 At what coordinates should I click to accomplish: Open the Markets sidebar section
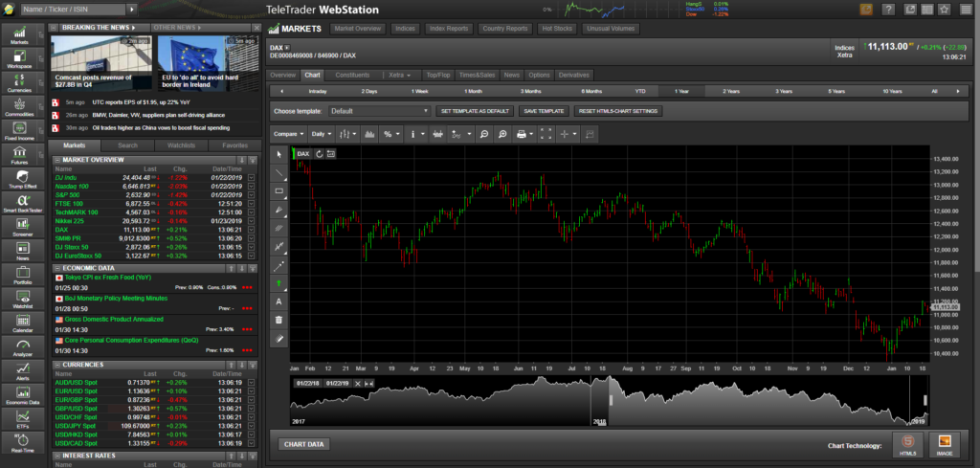(x=19, y=35)
